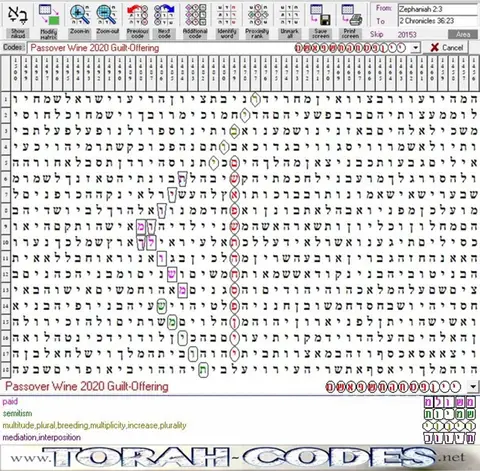The width and height of the screenshot is (480, 471).
Task: Click the Hebrew word beside the 'semitism' entry
Action: click(450, 414)
